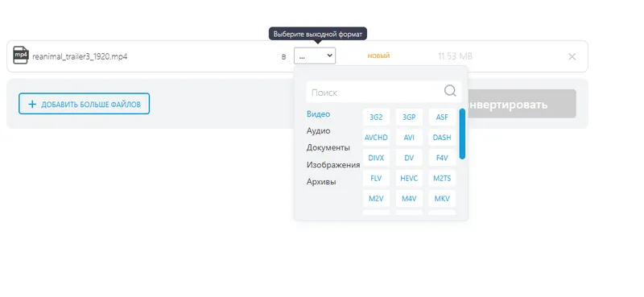Image resolution: width=644 pixels, height=297 pixels.
Task: Select the Изображения category
Action: (x=333, y=165)
